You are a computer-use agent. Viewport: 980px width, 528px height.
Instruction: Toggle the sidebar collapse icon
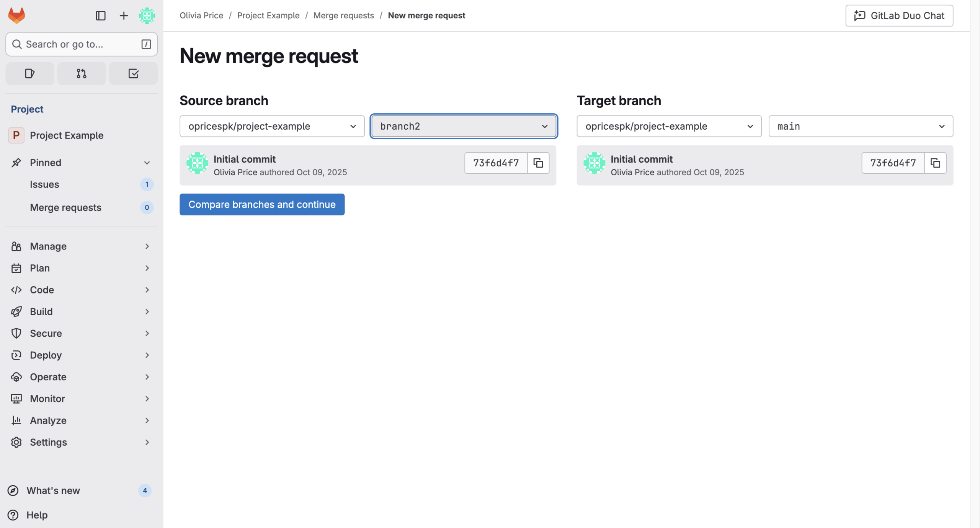[100, 16]
